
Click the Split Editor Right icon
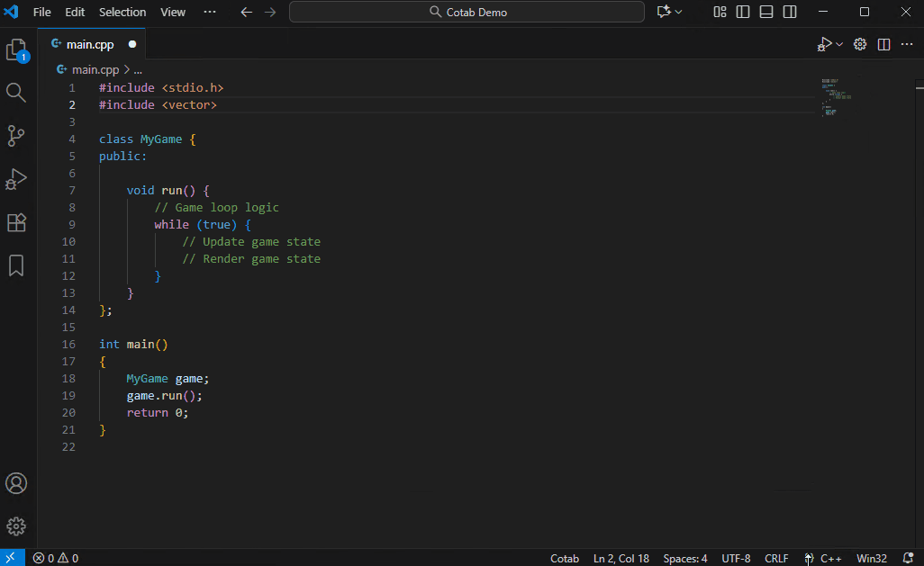(x=884, y=44)
